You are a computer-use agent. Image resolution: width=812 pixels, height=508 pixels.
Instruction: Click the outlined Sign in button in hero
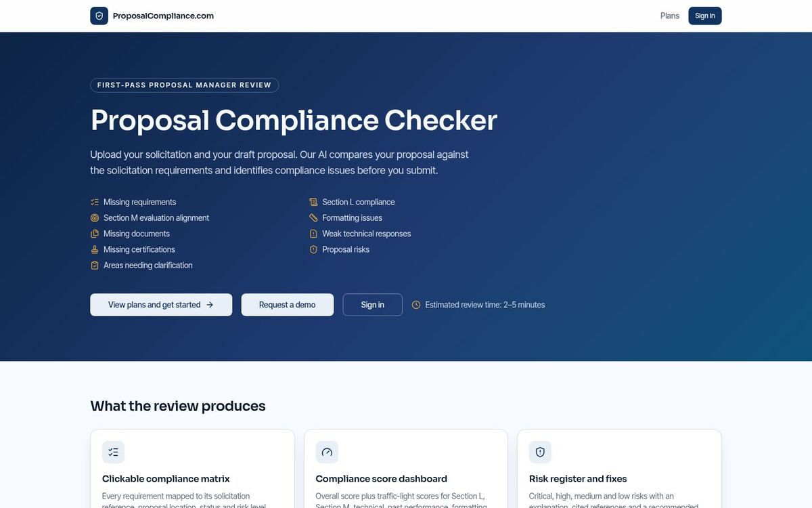click(x=373, y=305)
